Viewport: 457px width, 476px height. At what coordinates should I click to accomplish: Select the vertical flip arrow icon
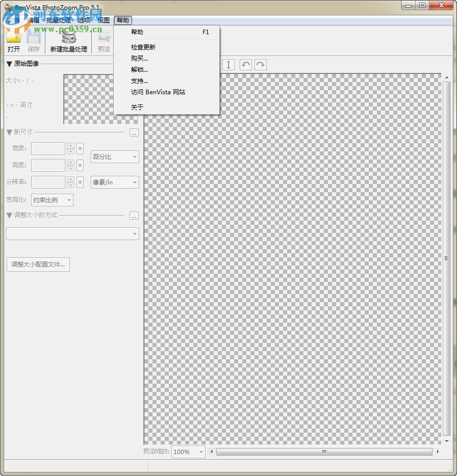point(228,64)
